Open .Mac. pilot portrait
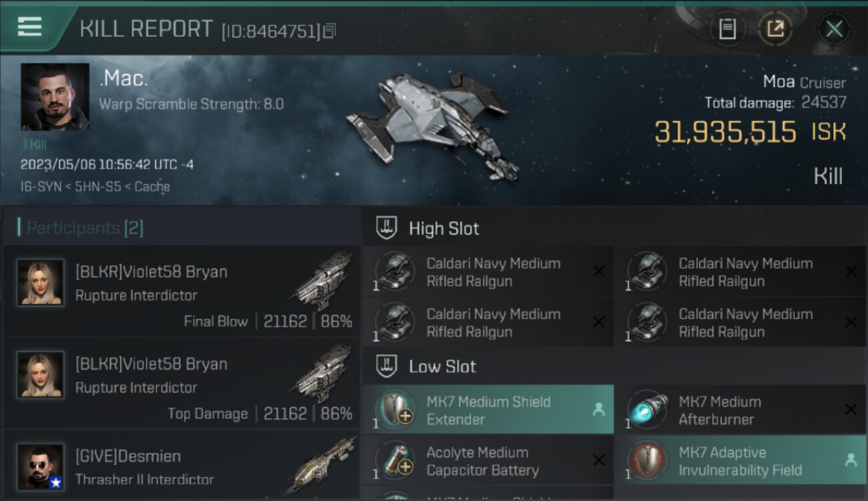Screen dimensions: 868x501 point(55,97)
